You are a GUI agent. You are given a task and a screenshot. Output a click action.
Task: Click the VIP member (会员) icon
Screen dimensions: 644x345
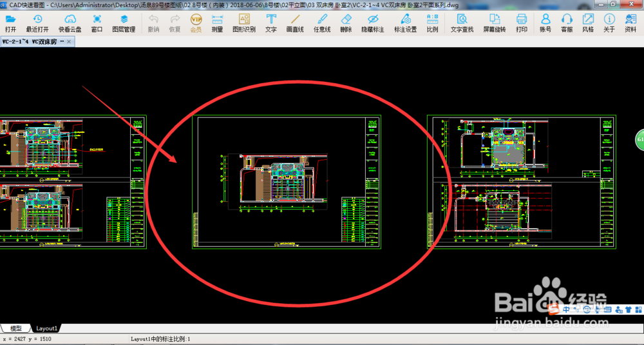[196, 23]
